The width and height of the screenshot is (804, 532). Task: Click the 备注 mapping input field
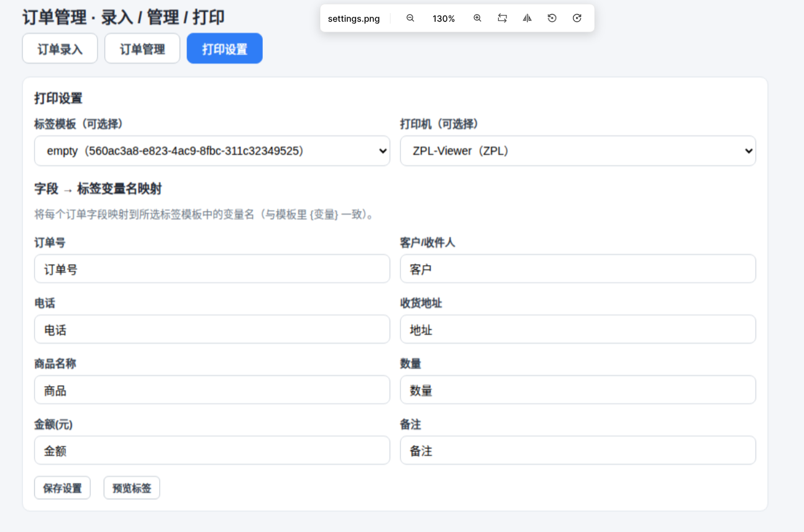click(578, 450)
